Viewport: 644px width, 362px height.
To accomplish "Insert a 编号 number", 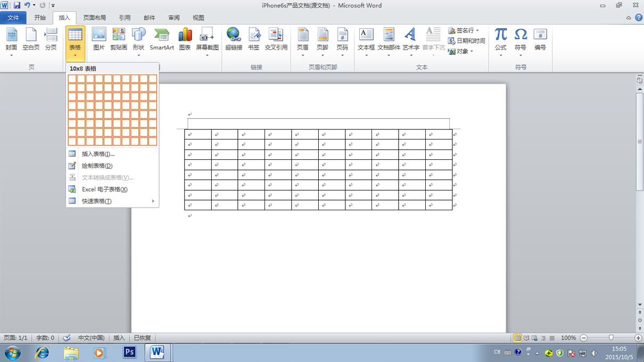I will pyautogui.click(x=540, y=39).
